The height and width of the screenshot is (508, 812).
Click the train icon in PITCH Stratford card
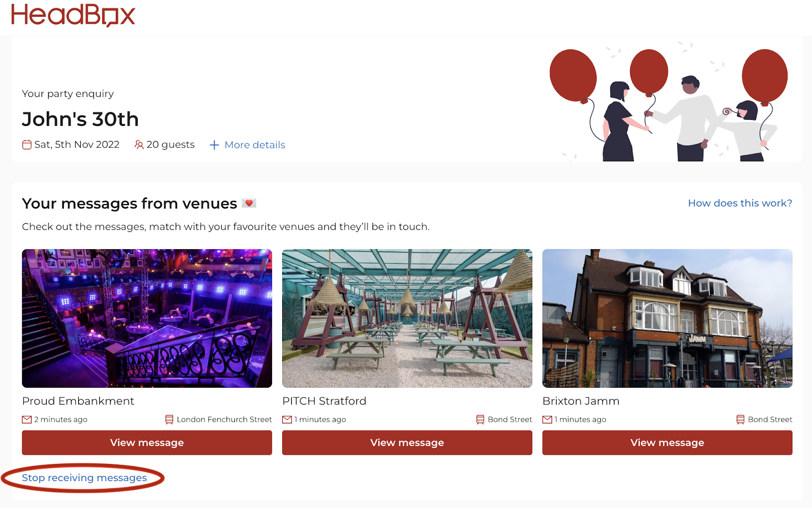coord(480,420)
